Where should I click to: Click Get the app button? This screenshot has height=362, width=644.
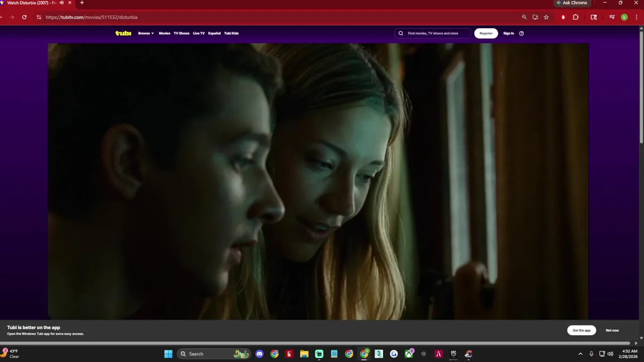tap(582, 330)
